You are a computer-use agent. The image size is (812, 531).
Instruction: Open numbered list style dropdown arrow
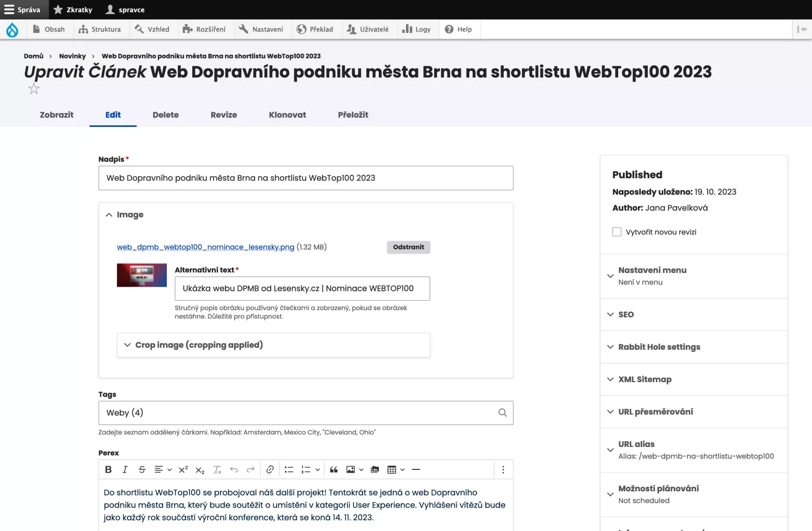tap(317, 469)
